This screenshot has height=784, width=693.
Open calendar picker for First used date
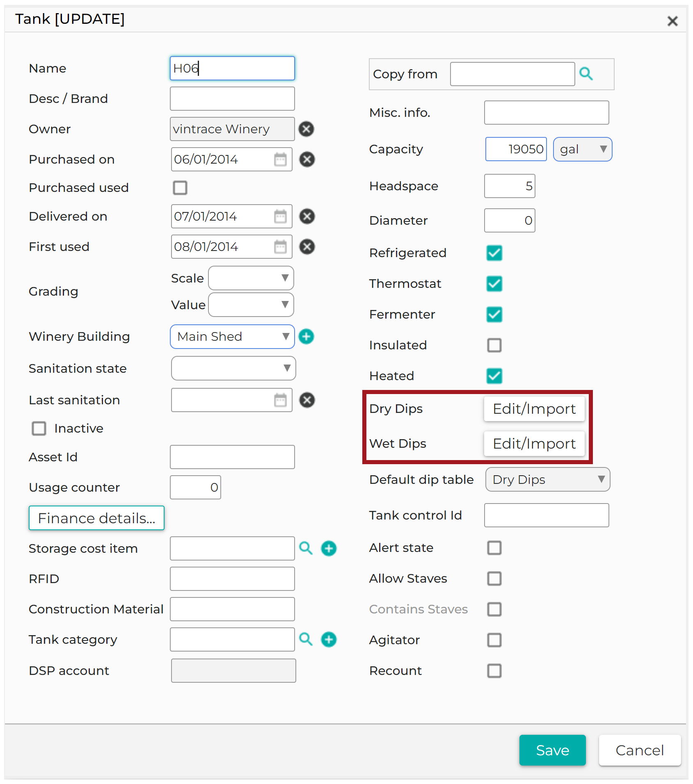[x=280, y=247]
